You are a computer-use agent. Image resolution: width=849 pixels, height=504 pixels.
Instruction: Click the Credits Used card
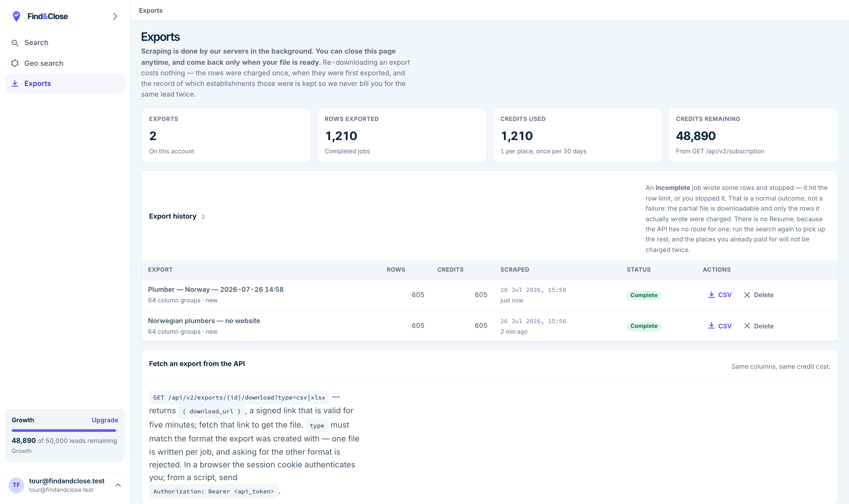pos(577,135)
